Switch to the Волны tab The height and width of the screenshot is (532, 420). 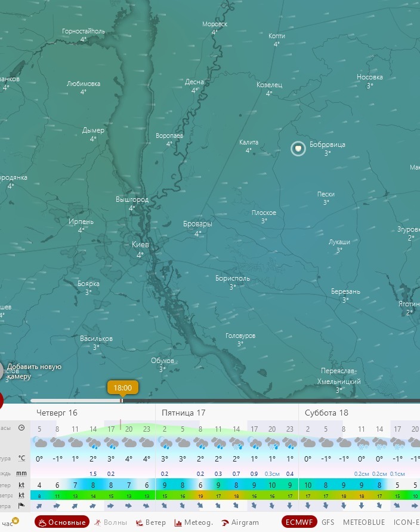110,522
